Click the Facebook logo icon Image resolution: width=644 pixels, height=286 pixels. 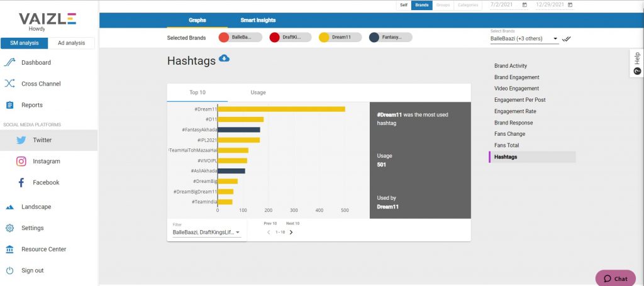(x=21, y=182)
